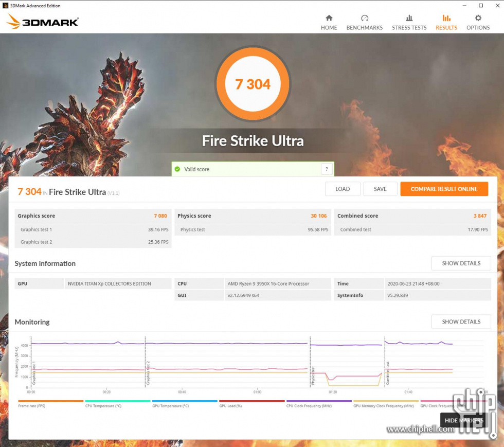The width and height of the screenshot is (504, 447).
Task: Click the Combined test chart marker
Action: [x=388, y=373]
